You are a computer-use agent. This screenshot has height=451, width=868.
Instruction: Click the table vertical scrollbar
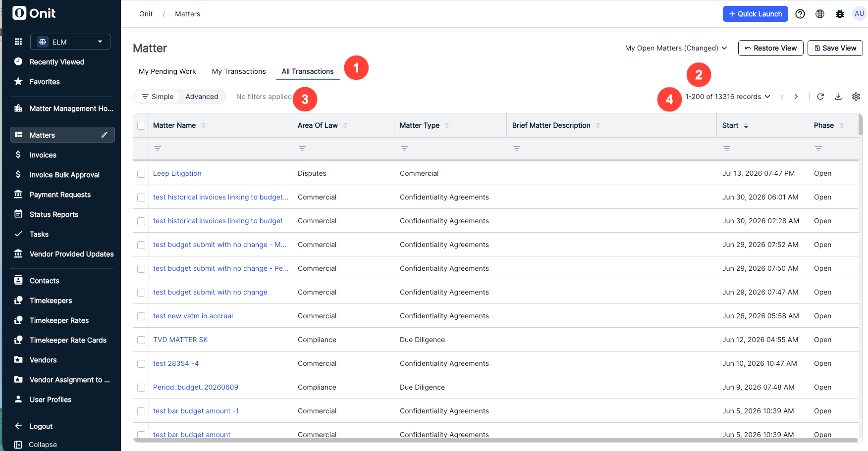[861, 125]
